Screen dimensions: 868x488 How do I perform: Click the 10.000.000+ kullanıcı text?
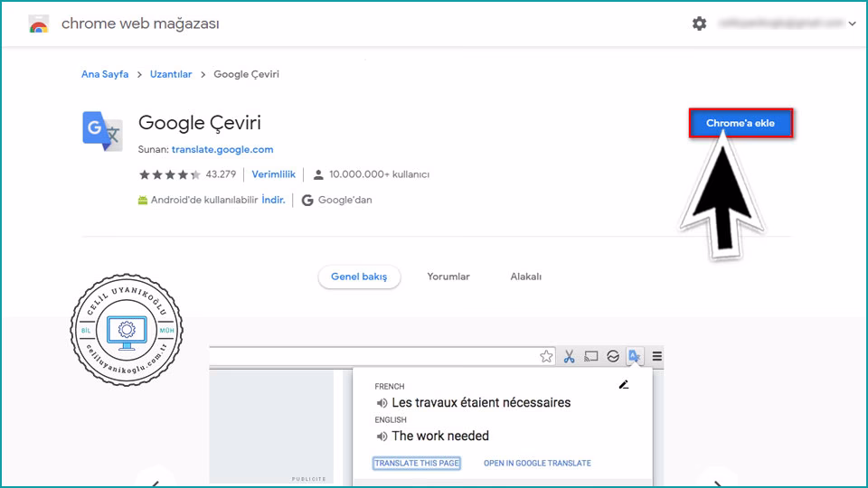point(379,174)
